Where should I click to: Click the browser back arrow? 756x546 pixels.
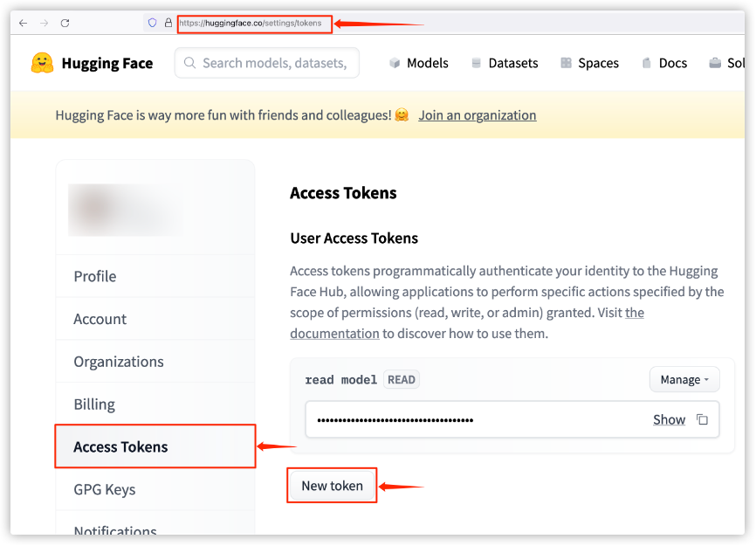coord(23,23)
